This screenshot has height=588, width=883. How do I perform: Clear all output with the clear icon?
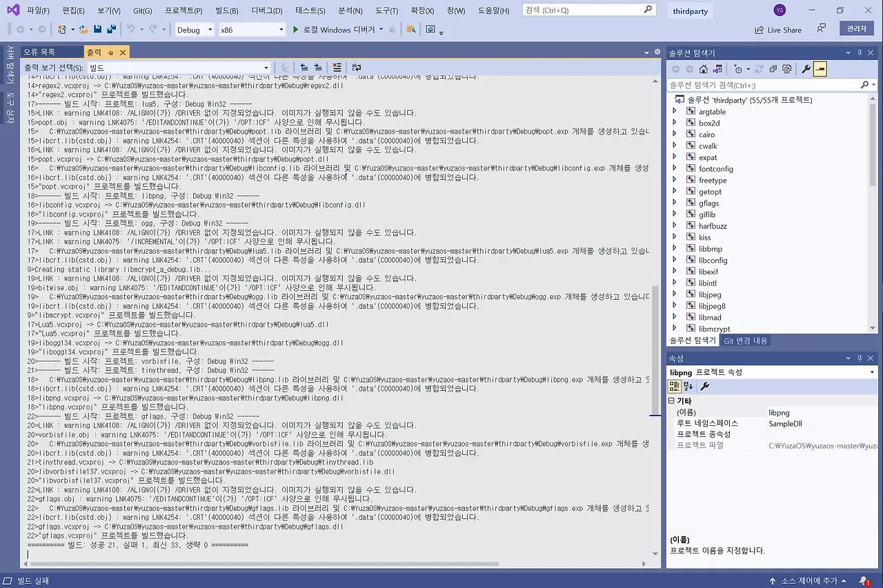[x=337, y=68]
